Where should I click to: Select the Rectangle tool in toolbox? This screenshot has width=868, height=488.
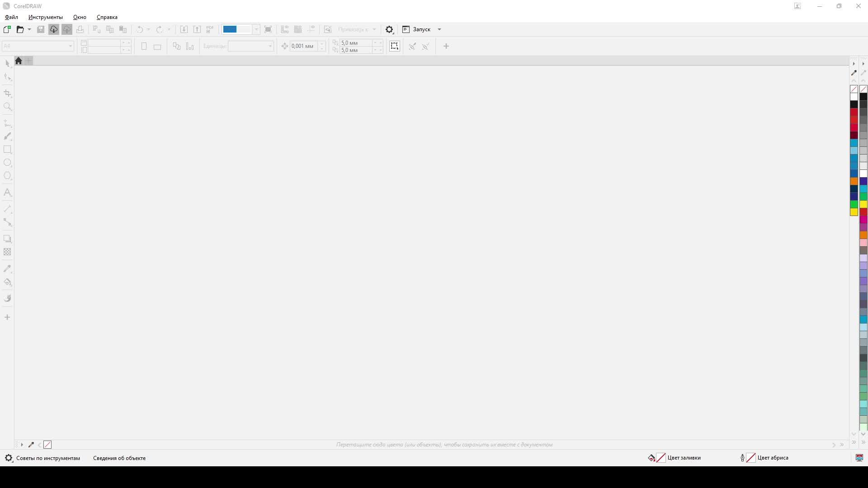point(7,150)
